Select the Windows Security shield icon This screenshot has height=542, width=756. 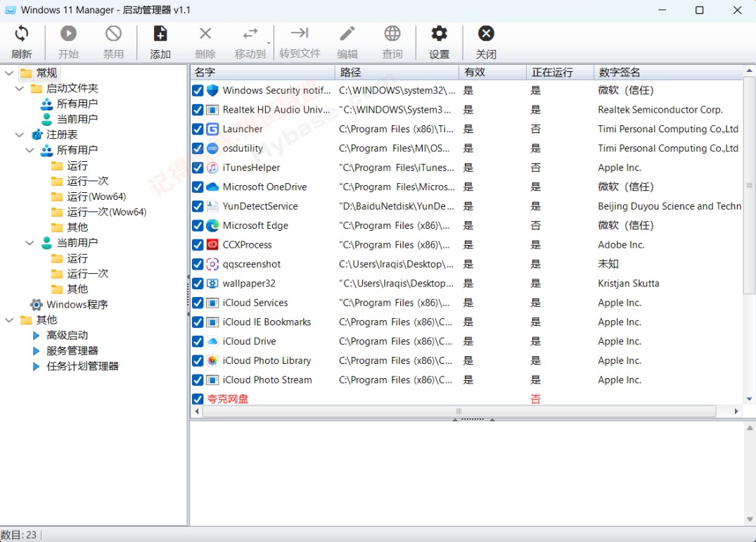212,90
